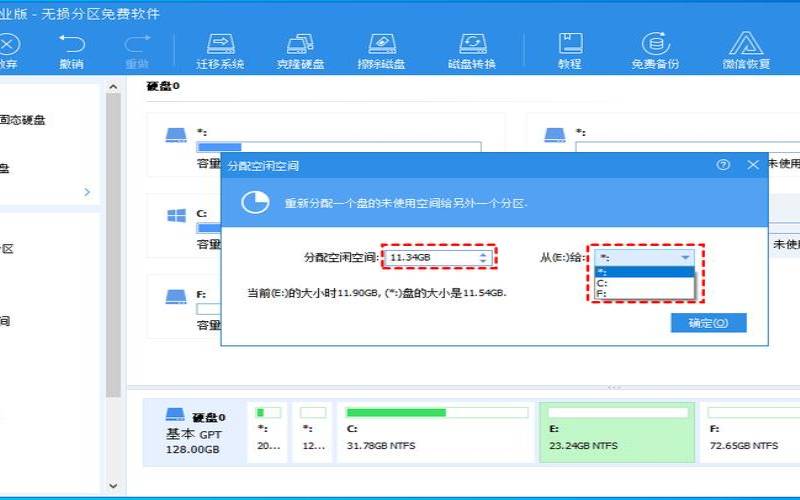Screen dimensions: 800x500
Task: Click the drive icon beside F: partition
Action: click(x=177, y=296)
